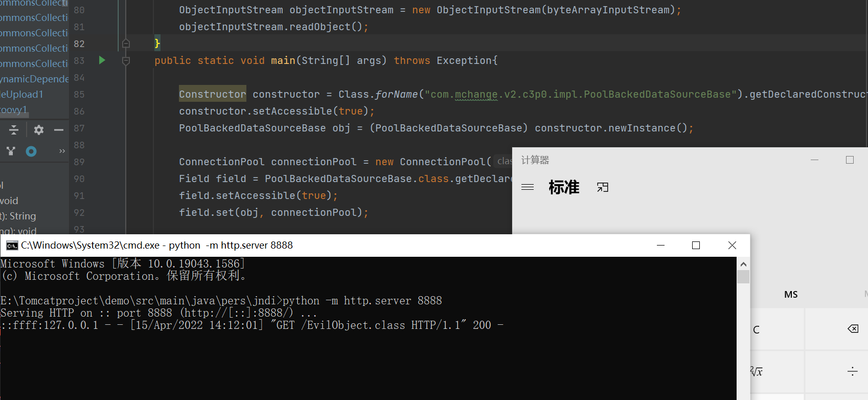
Task: Select leUpload1 item in project tree
Action: (22, 94)
